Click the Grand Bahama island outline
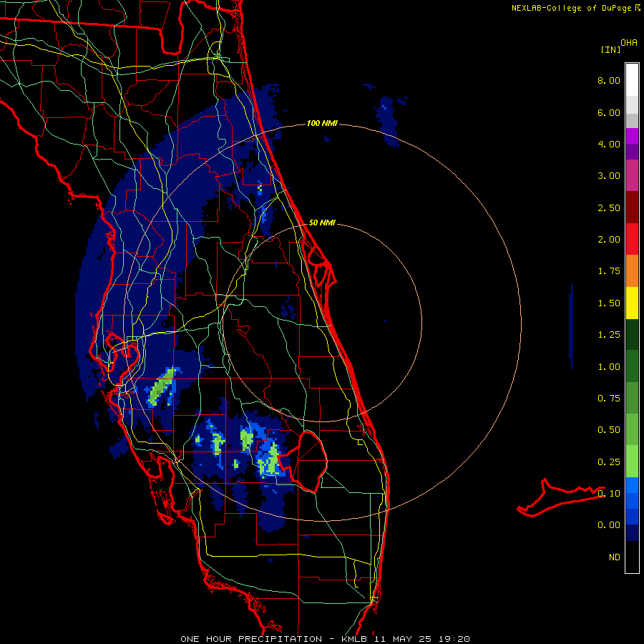Image resolution: width=644 pixels, height=644 pixels. click(560, 497)
